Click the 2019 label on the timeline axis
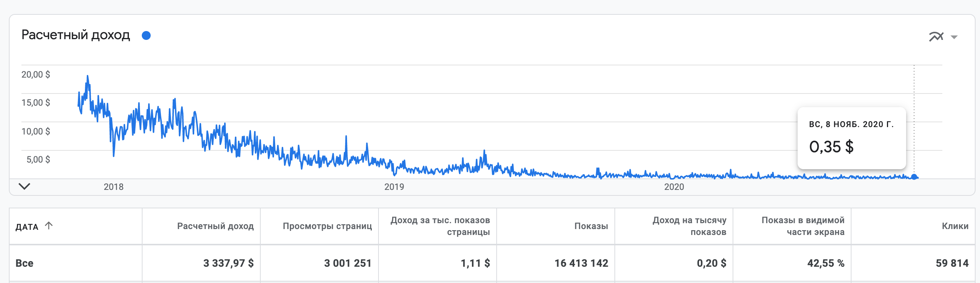 tap(394, 187)
